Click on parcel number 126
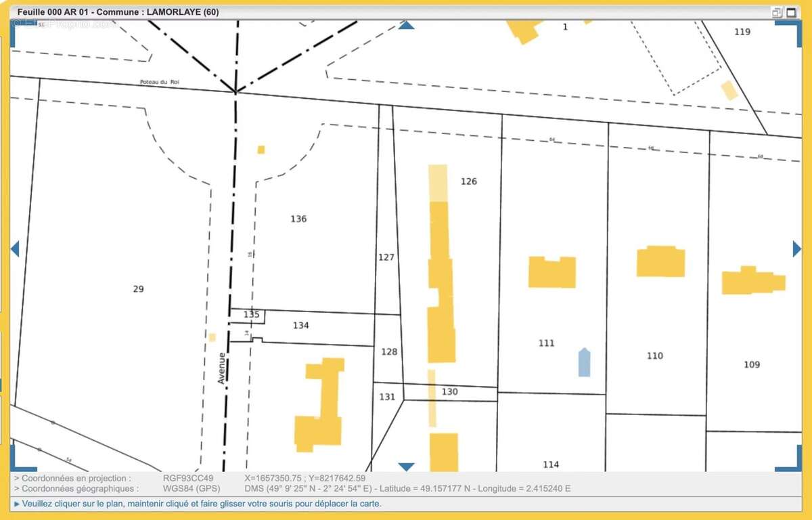 468,181
